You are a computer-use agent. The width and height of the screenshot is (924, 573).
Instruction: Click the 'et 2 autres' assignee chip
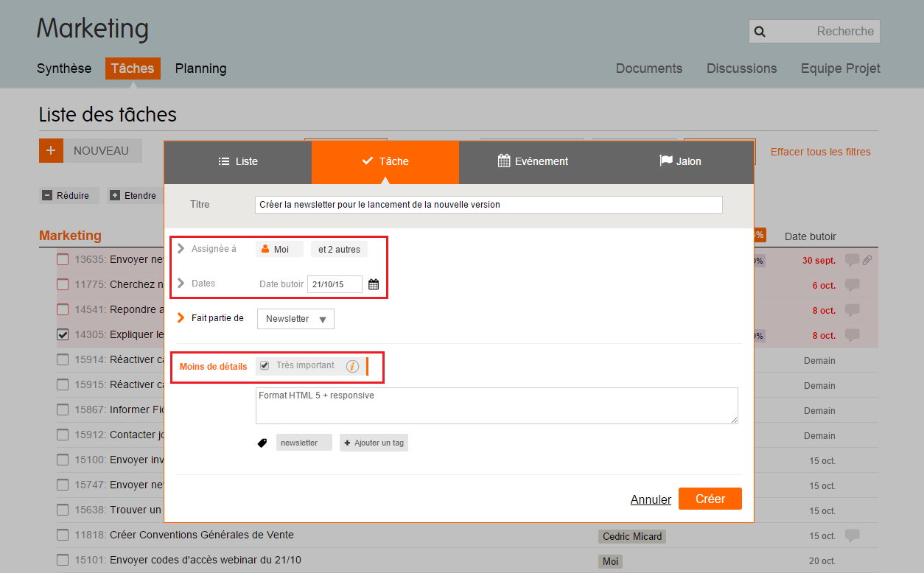339,250
